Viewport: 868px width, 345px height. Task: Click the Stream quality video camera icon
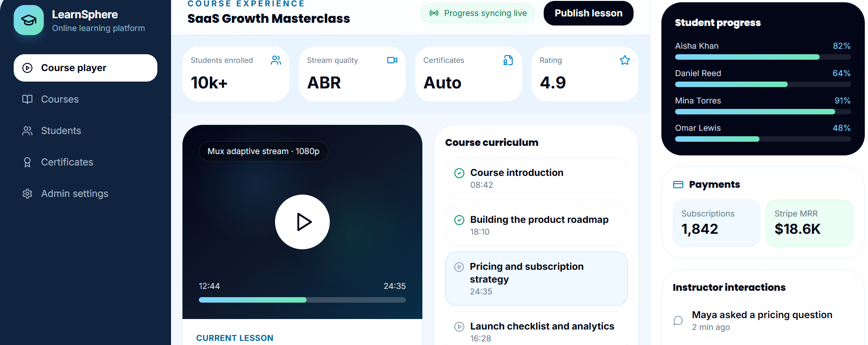392,60
